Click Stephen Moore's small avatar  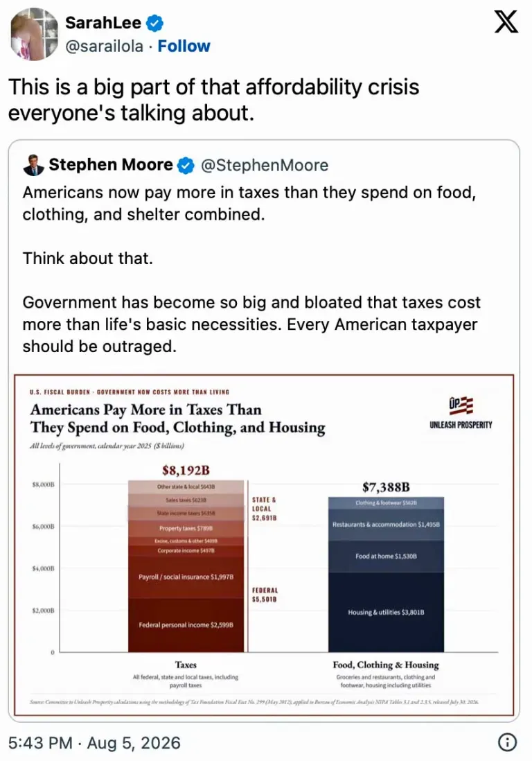[x=33, y=165]
